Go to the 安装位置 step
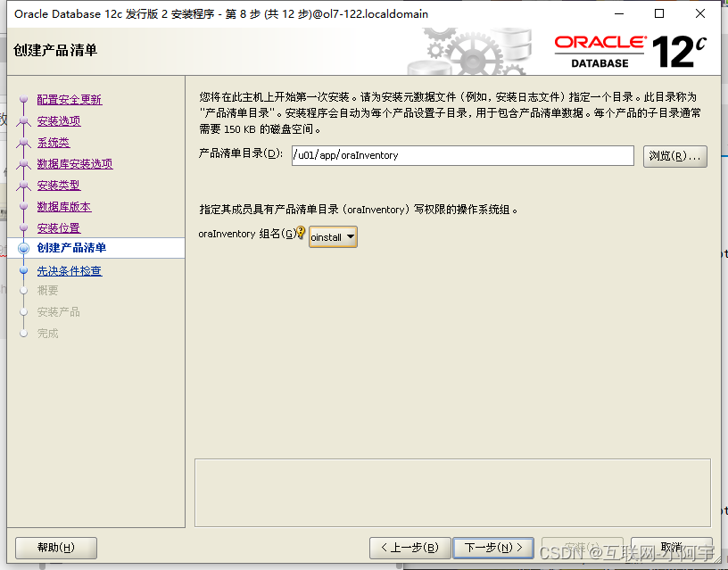This screenshot has width=728, height=570. [59, 227]
